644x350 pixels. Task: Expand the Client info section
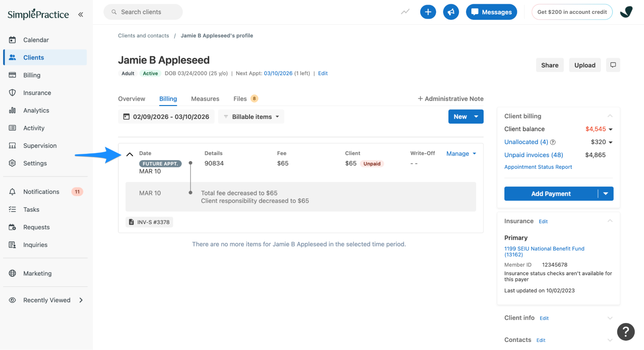tap(610, 318)
